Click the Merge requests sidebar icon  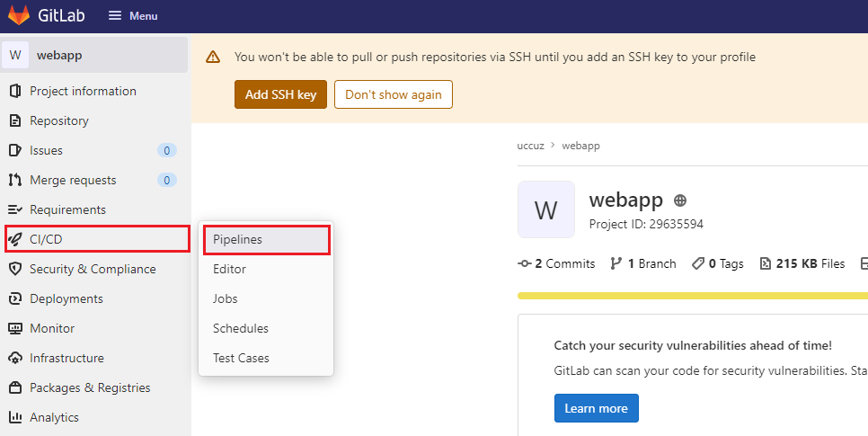pos(14,180)
